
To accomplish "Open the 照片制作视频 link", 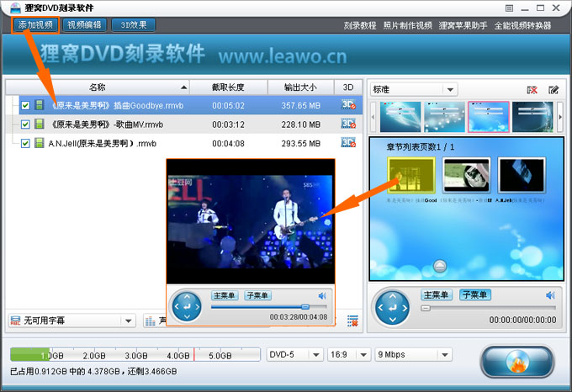I will (x=408, y=25).
